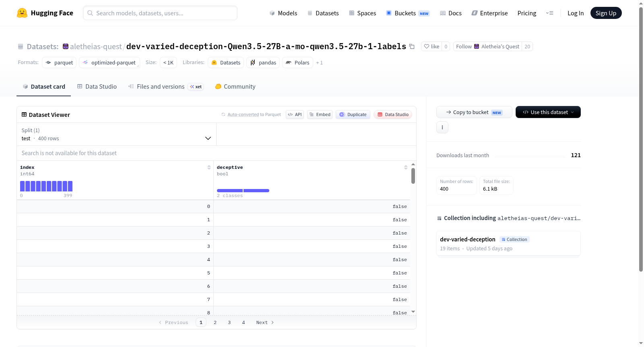Click the sort icon on index column
644x347 pixels.
(209, 167)
